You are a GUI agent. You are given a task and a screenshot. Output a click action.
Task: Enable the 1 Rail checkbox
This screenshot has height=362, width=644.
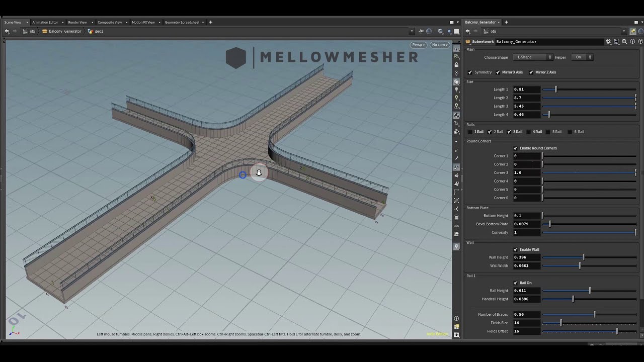pos(470,132)
